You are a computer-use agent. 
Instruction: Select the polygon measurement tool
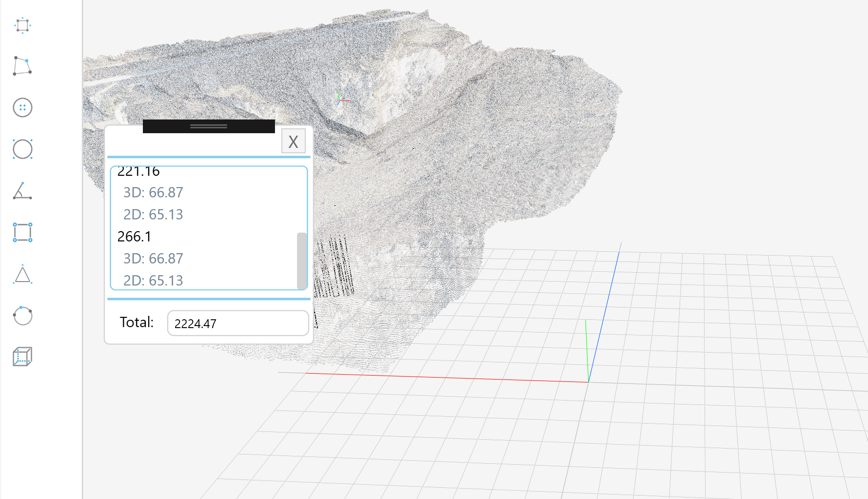[x=23, y=66]
